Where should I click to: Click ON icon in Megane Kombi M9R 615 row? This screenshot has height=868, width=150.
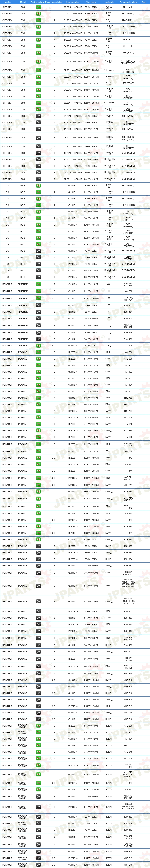point(38,858)
